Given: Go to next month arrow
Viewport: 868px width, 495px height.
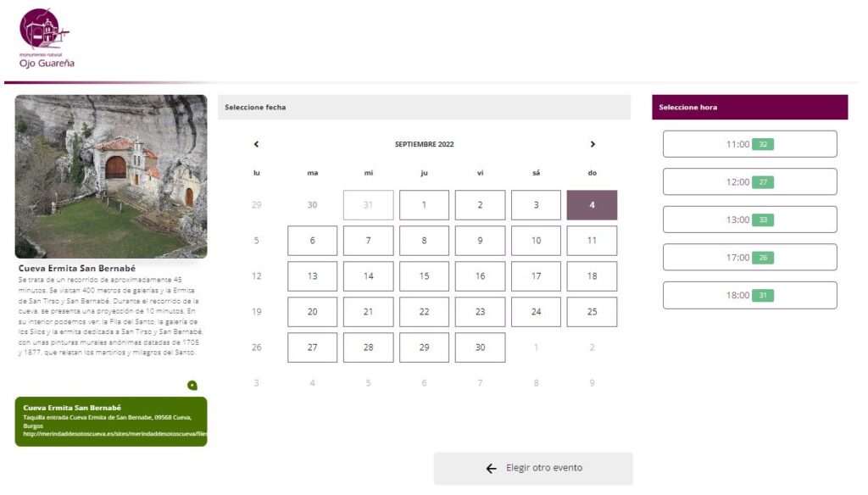Looking at the screenshot, I should click(593, 144).
